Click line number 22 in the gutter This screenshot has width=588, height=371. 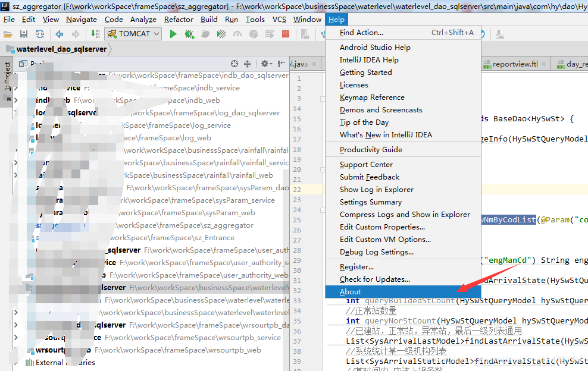tap(297, 190)
